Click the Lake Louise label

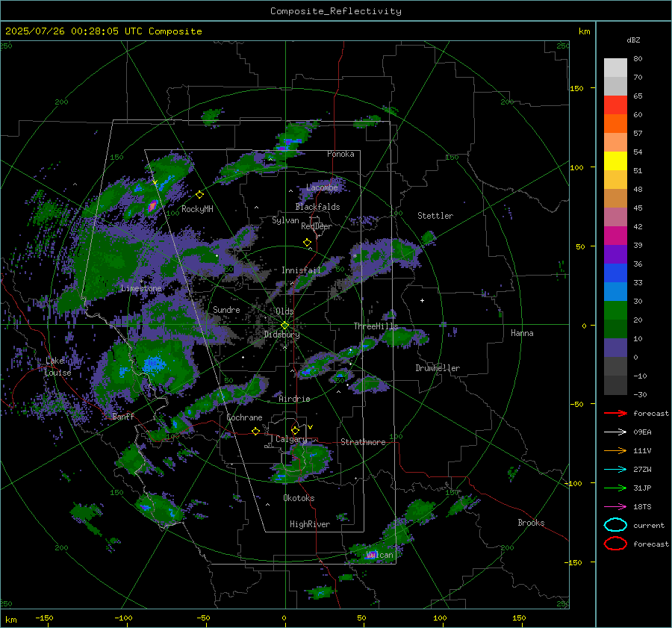point(58,367)
